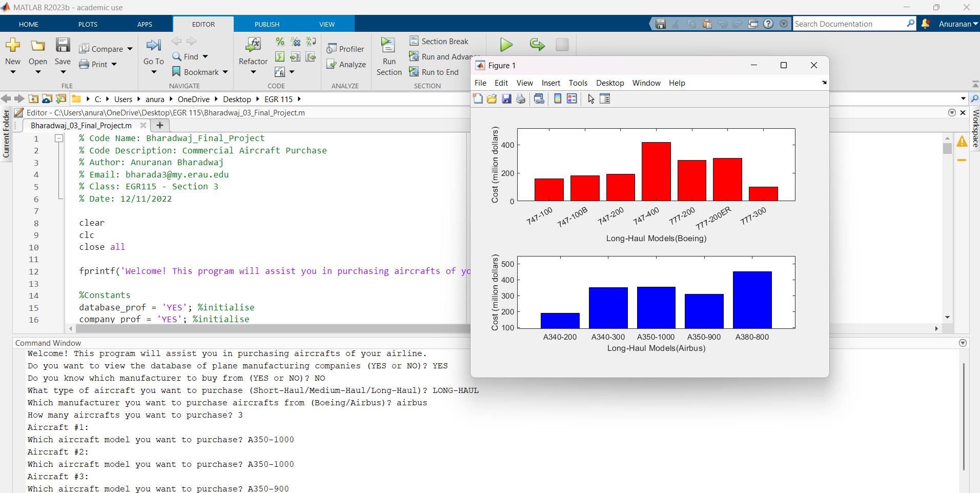Close the Bharadwaj_03_Final_Project.m editor tab
The width and height of the screenshot is (980, 493).
pyautogui.click(x=144, y=125)
